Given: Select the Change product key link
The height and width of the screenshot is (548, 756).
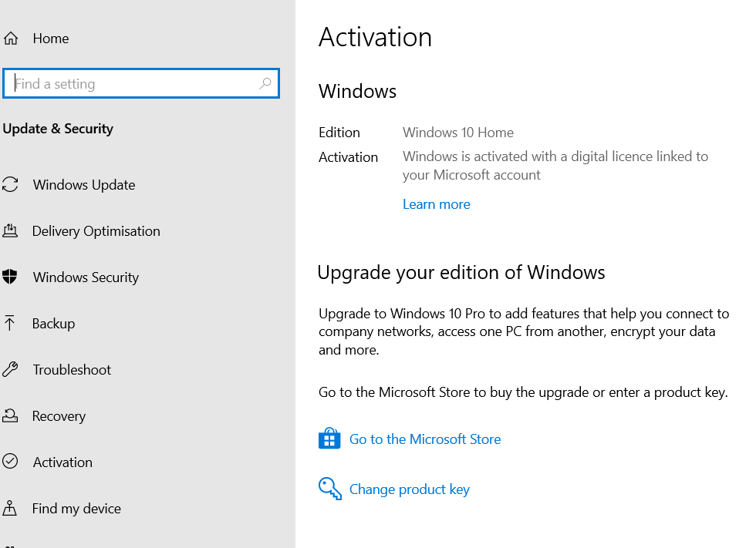Looking at the screenshot, I should tap(410, 489).
